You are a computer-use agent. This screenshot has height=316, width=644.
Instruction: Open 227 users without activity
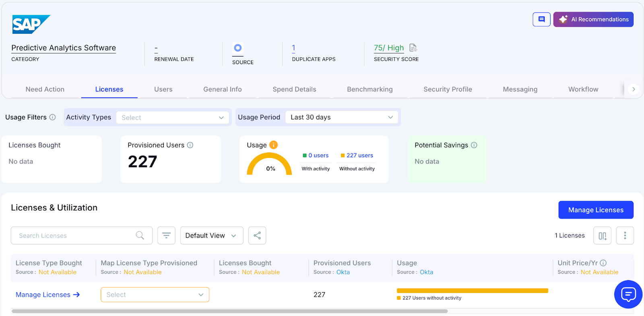[360, 156]
